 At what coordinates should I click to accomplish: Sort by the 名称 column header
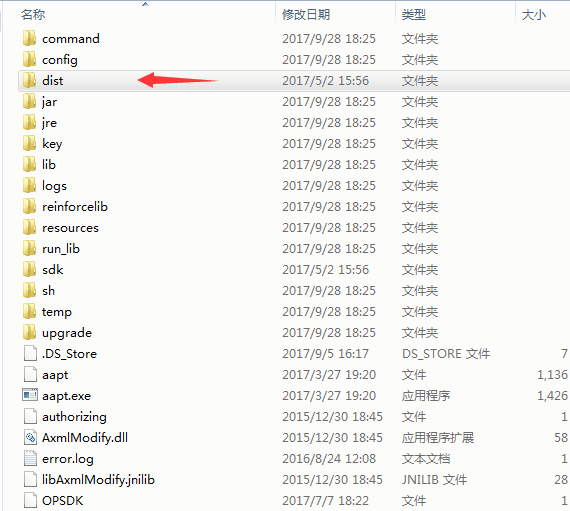pos(33,15)
